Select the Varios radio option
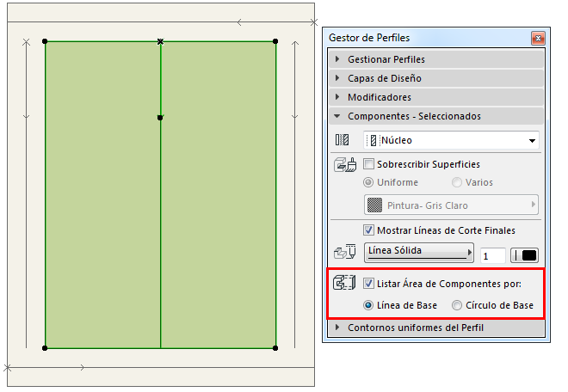 click(457, 182)
